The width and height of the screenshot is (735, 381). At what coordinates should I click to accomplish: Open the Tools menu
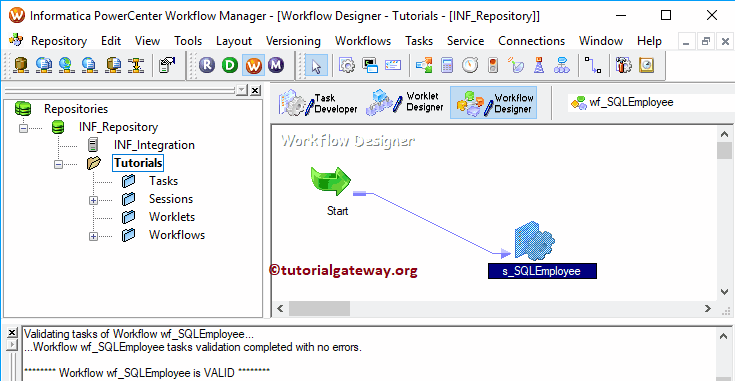point(188,41)
